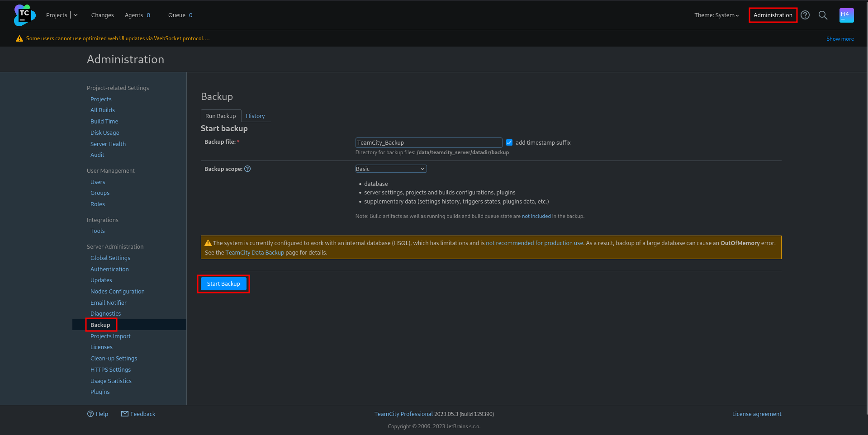
Task: Click the Feedback envelope icon
Action: [x=125, y=414]
